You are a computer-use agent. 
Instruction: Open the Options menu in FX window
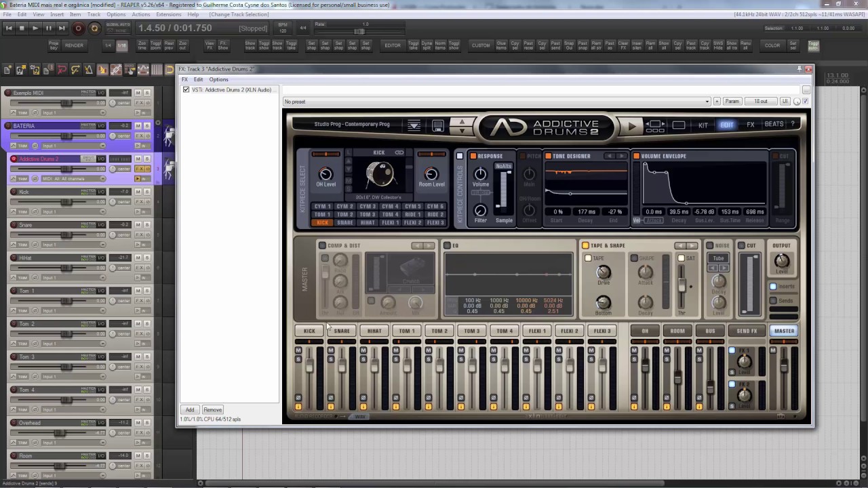coord(218,79)
